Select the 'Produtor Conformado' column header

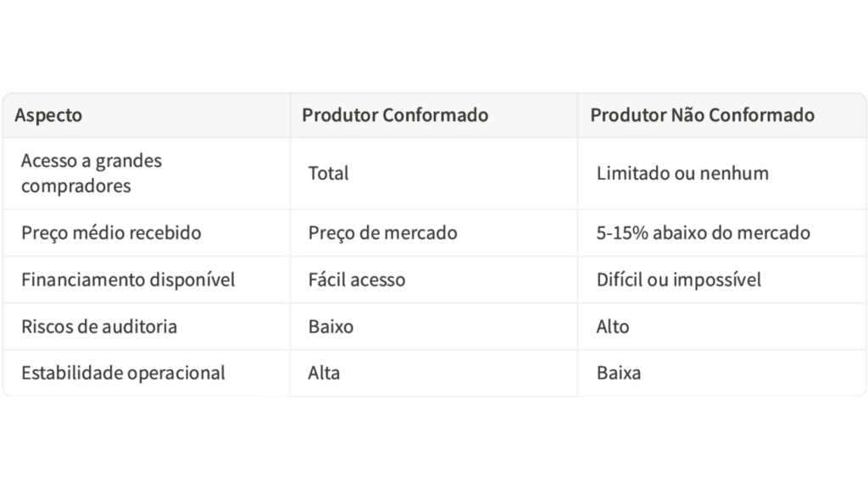(x=395, y=115)
